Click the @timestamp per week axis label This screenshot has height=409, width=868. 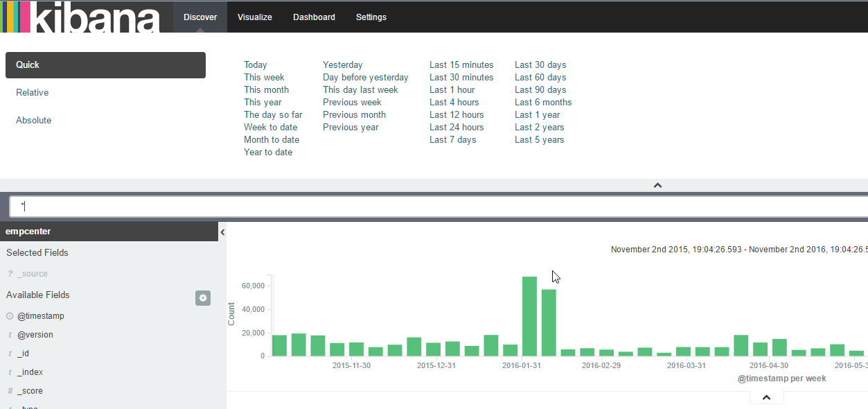pos(781,378)
